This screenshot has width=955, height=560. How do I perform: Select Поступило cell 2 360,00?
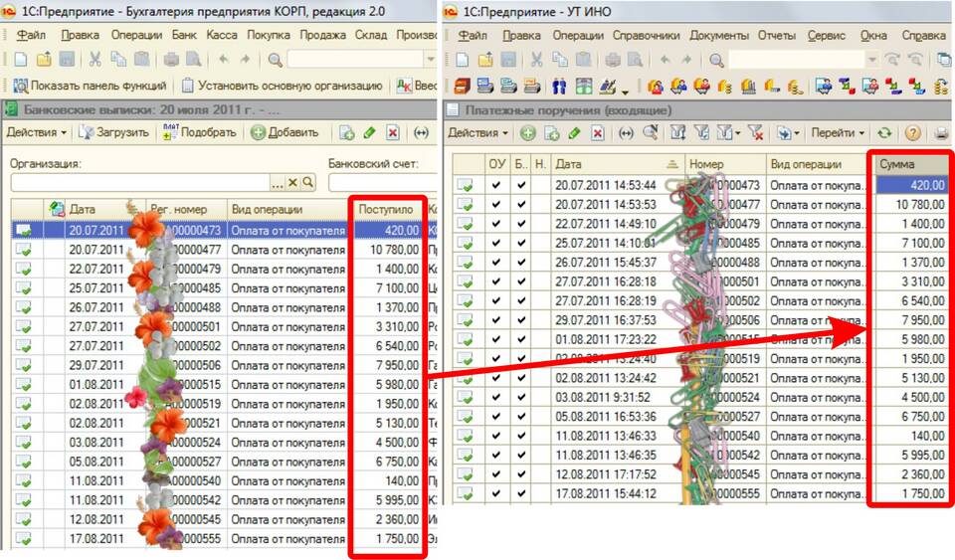point(389,519)
